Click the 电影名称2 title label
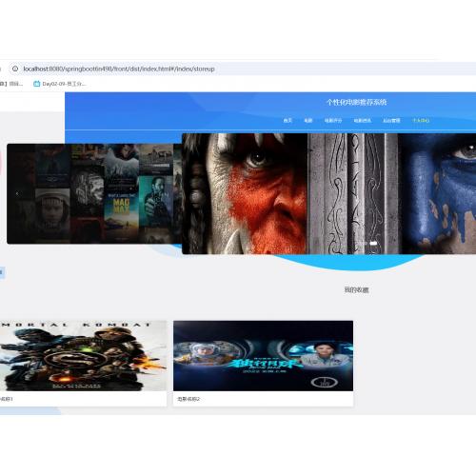This screenshot has width=476, height=476. coord(188,399)
